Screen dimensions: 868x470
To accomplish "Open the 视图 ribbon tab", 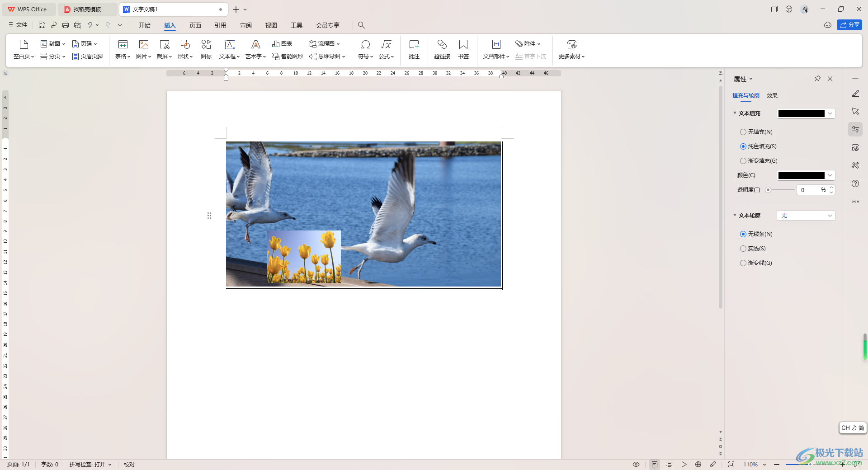I will pyautogui.click(x=271, y=25).
